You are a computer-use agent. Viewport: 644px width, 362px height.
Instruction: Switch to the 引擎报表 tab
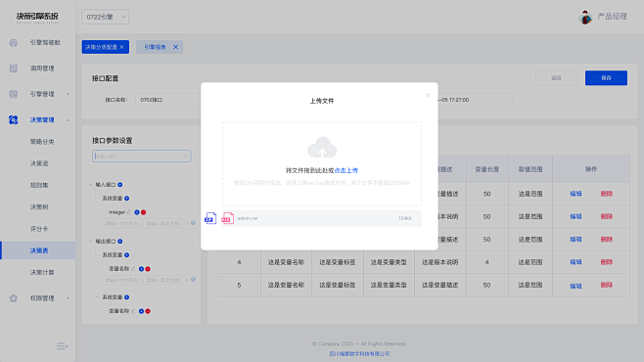point(155,47)
